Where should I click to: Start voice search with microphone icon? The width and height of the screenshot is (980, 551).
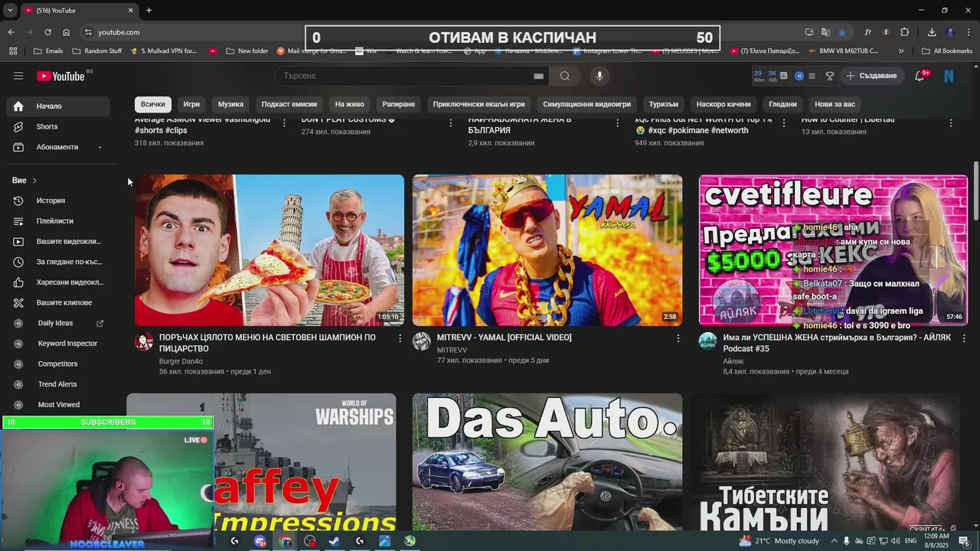[599, 76]
